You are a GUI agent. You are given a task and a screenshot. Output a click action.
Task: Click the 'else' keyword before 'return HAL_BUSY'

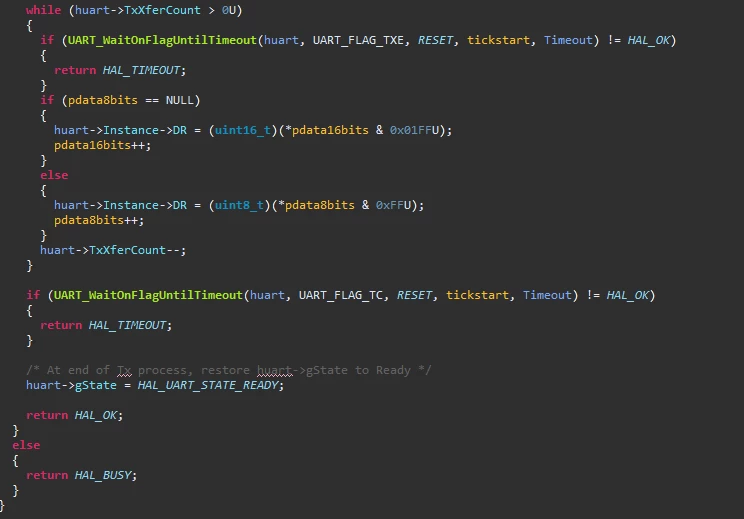[x=26, y=445]
